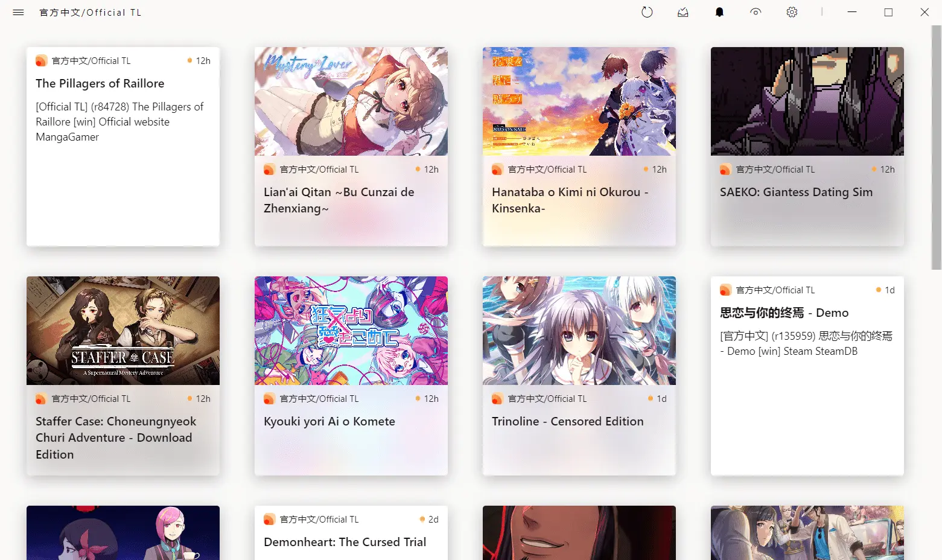Open Kyouki yori Ai o Komete entry
The image size is (942, 560).
[329, 421]
